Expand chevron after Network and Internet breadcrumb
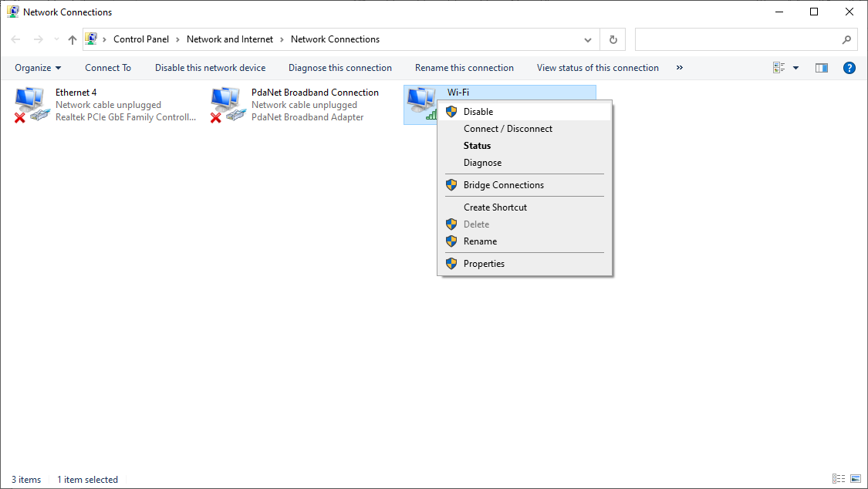The height and width of the screenshot is (489, 868). (282, 39)
